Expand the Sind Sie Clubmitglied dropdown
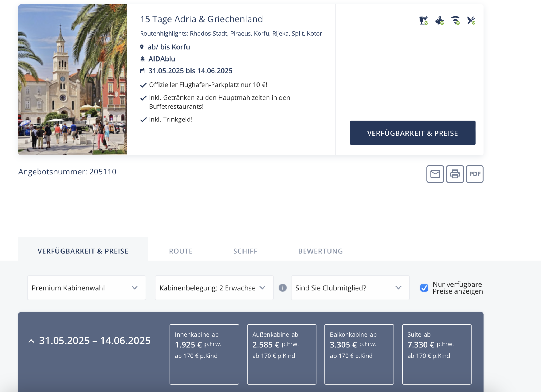 pos(350,288)
